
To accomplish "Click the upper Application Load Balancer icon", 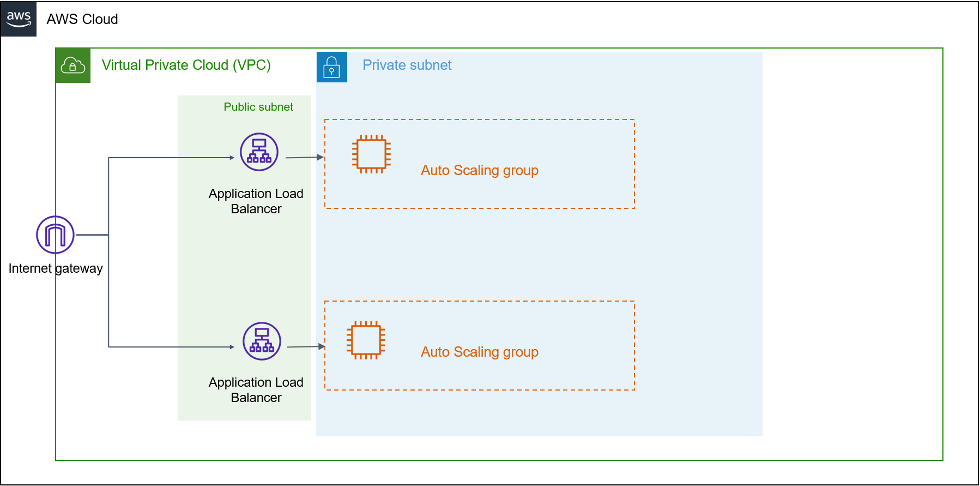I will pyautogui.click(x=259, y=152).
